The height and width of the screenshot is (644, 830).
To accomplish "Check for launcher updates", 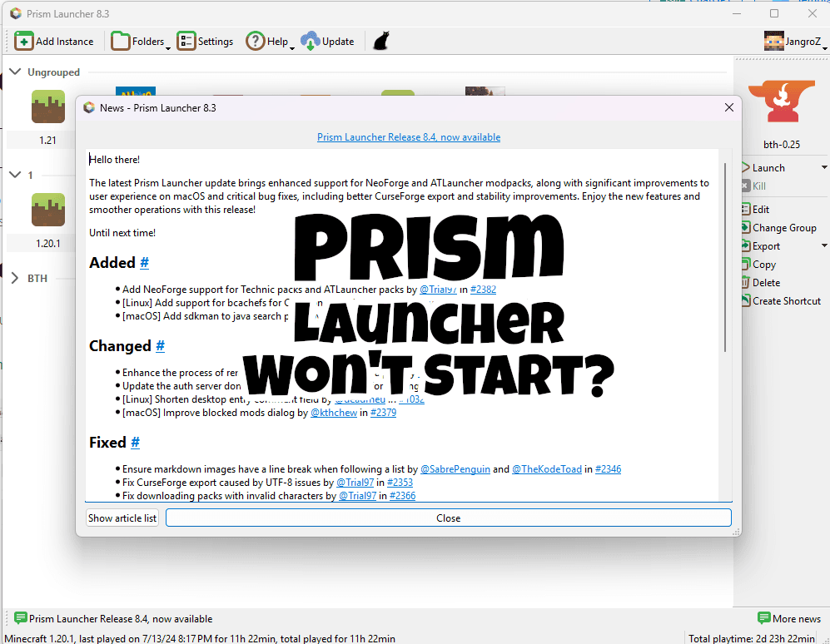I will pyautogui.click(x=327, y=40).
